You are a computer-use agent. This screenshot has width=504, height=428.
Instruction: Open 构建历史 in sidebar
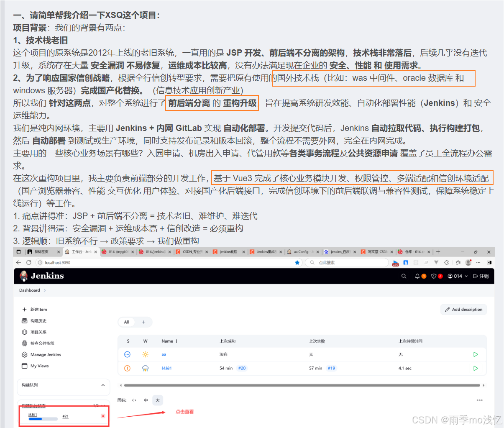pyautogui.click(x=34, y=321)
